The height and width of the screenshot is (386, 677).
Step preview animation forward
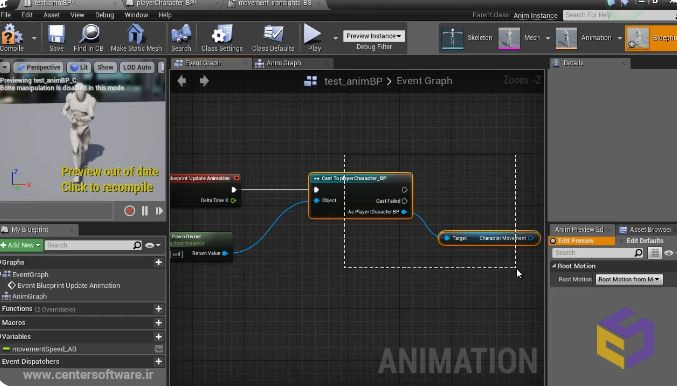pos(159,211)
